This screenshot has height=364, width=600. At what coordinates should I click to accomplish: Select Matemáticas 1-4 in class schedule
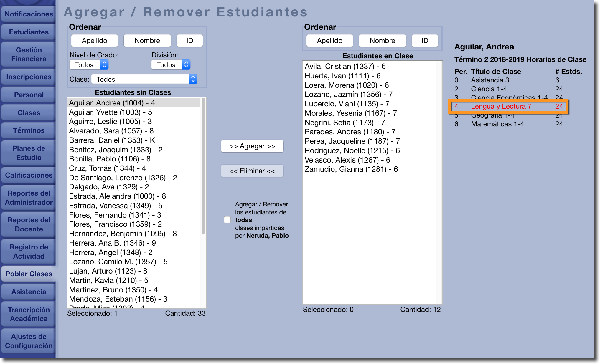(497, 124)
